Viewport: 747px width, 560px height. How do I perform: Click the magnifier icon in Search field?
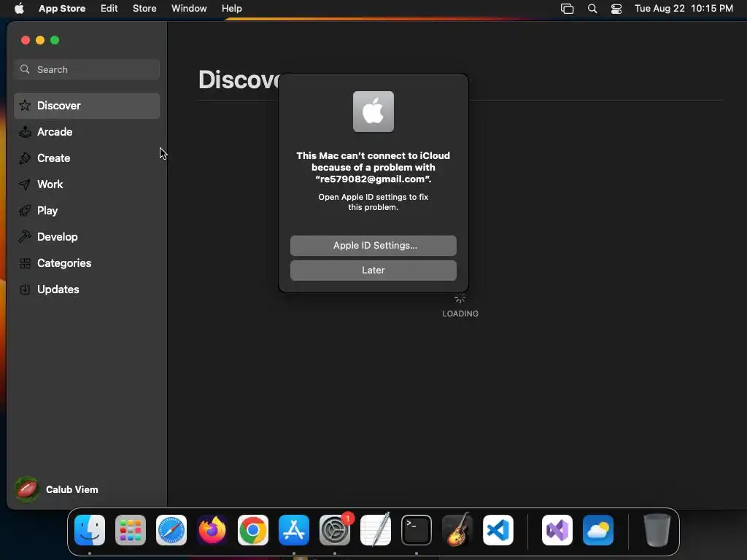(x=25, y=69)
